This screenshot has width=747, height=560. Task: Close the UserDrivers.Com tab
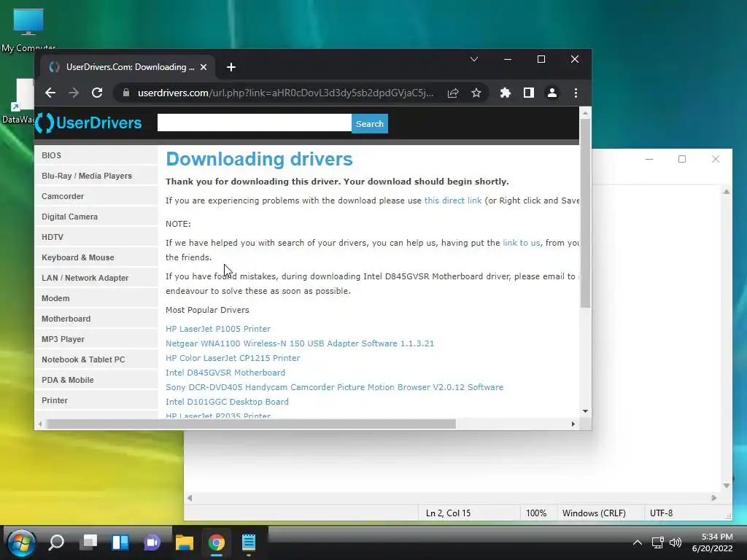[204, 67]
